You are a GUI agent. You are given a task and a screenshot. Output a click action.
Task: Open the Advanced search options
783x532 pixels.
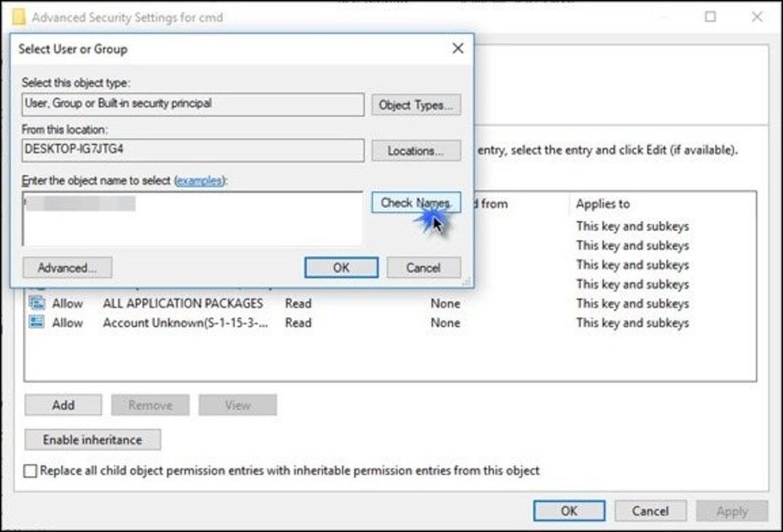coord(67,267)
